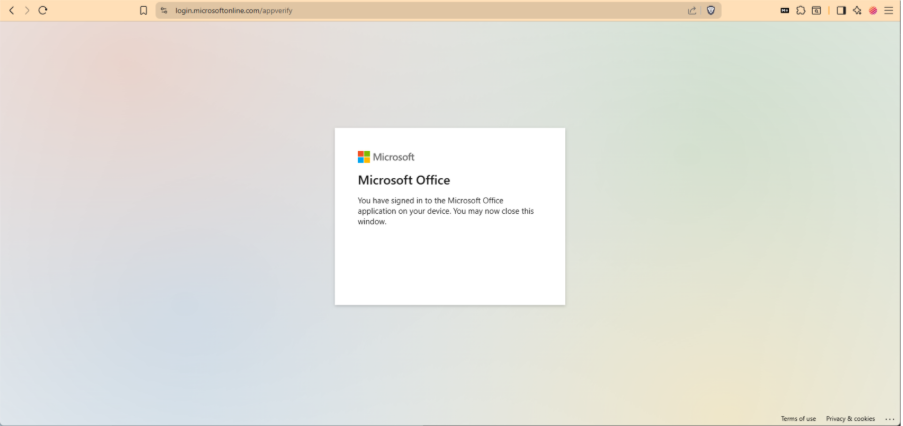
Task: Open the Extensions puzzle-piece menu
Action: (x=800, y=10)
